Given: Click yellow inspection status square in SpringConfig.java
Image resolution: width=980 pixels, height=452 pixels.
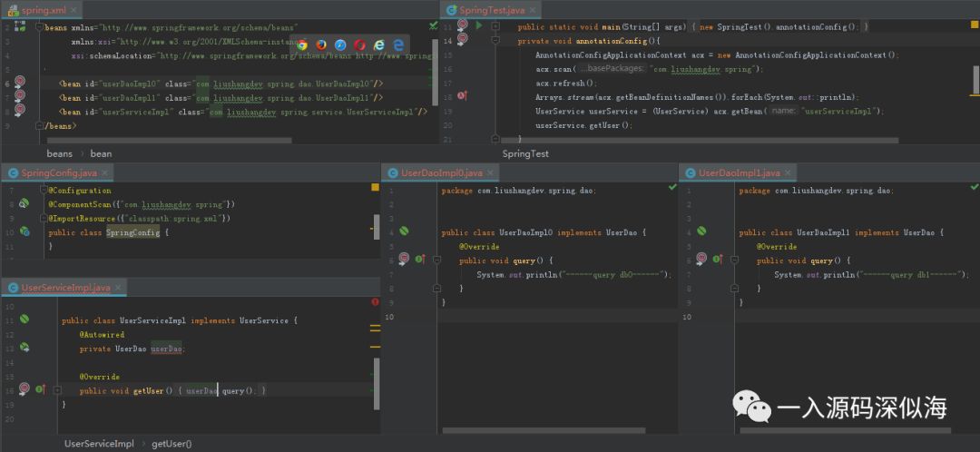Looking at the screenshot, I should click(x=375, y=187).
